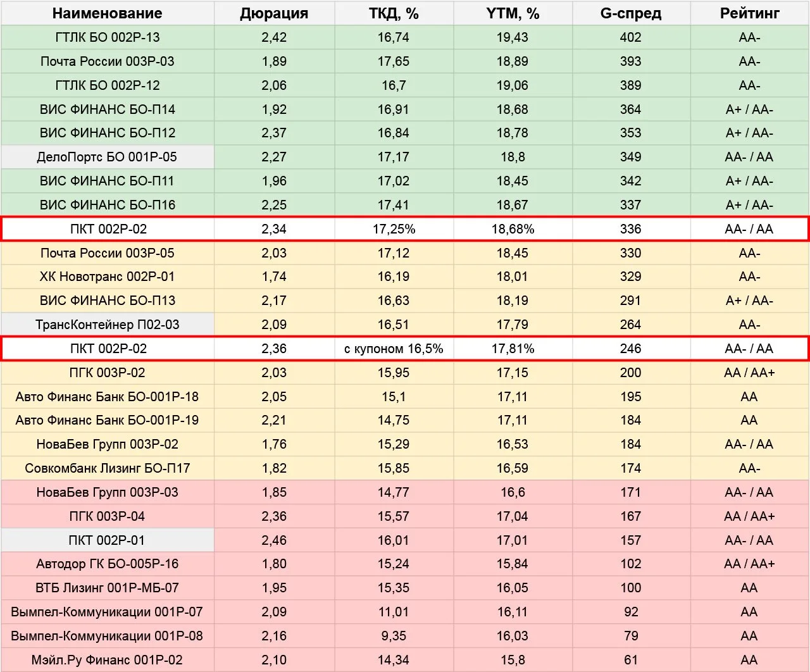Click the 'с купоном 16,5%' cell
The image size is (810, 672).
[394, 349]
